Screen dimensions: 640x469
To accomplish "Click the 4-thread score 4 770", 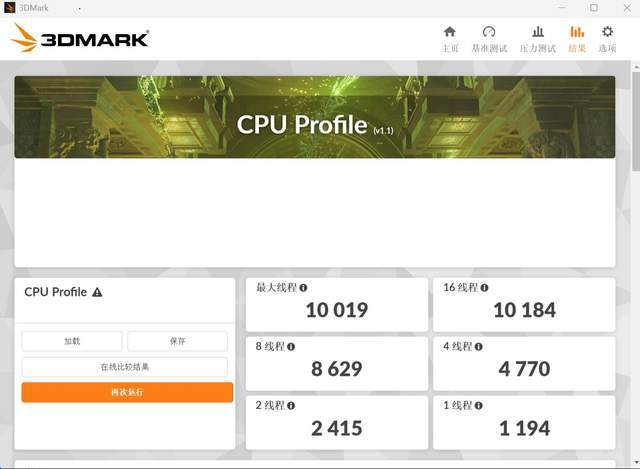I will coord(524,369).
